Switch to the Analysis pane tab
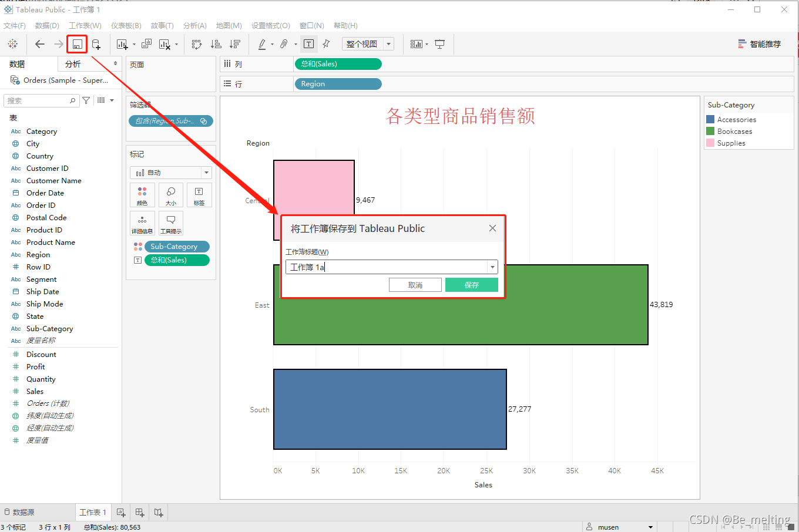Viewport: 799px width, 532px height. (x=73, y=64)
